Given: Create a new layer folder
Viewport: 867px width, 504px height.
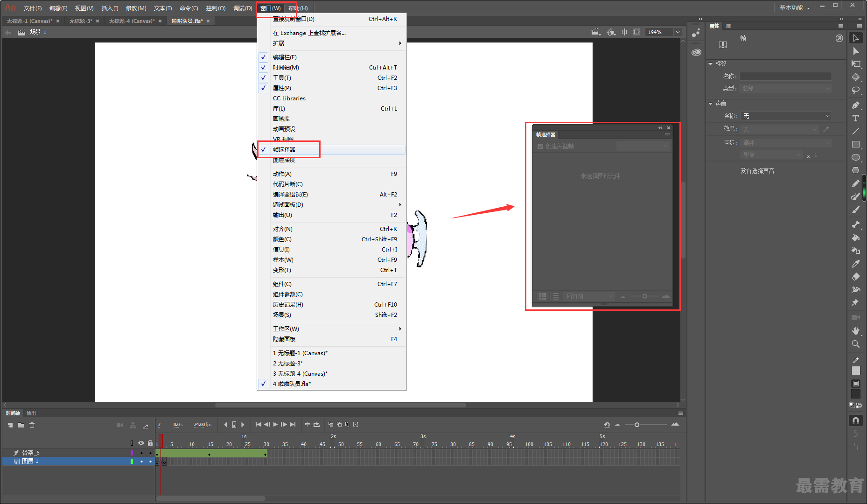Looking at the screenshot, I should [x=21, y=425].
